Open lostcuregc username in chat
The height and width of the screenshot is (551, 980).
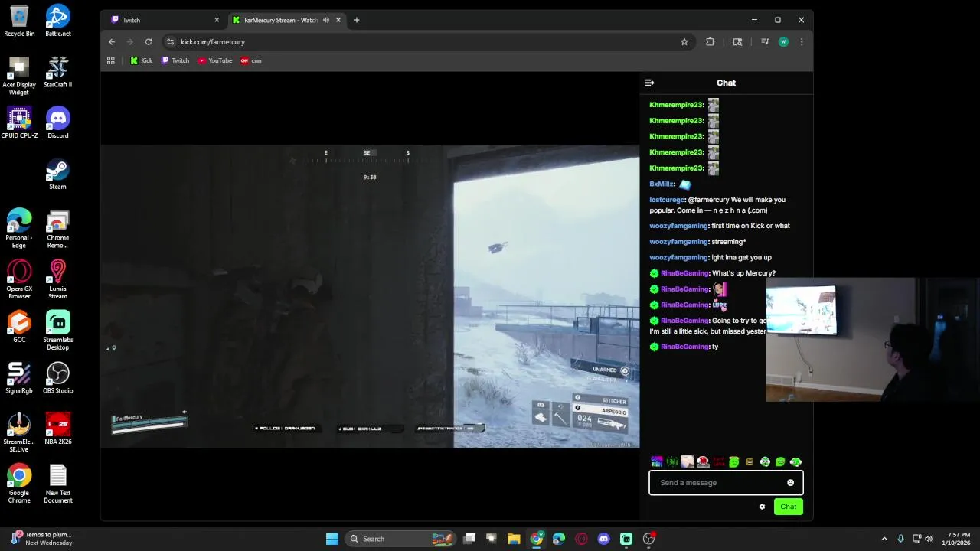coord(666,200)
